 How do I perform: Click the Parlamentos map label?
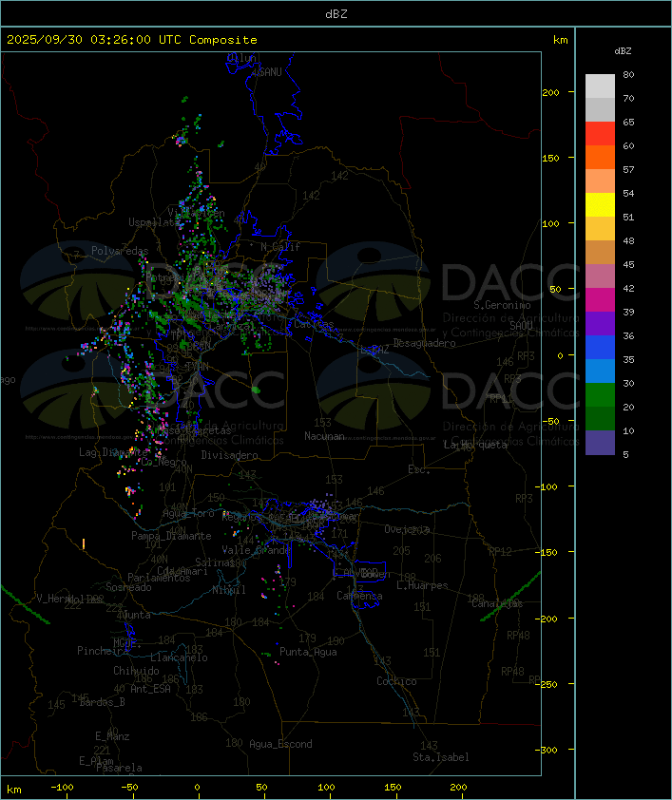coord(159,578)
